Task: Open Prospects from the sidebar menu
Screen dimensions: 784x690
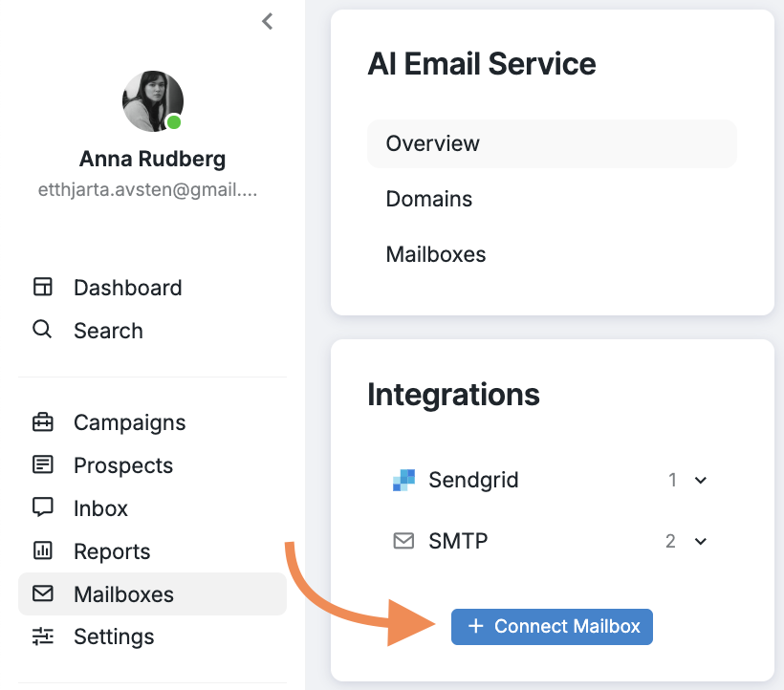Action: (123, 465)
